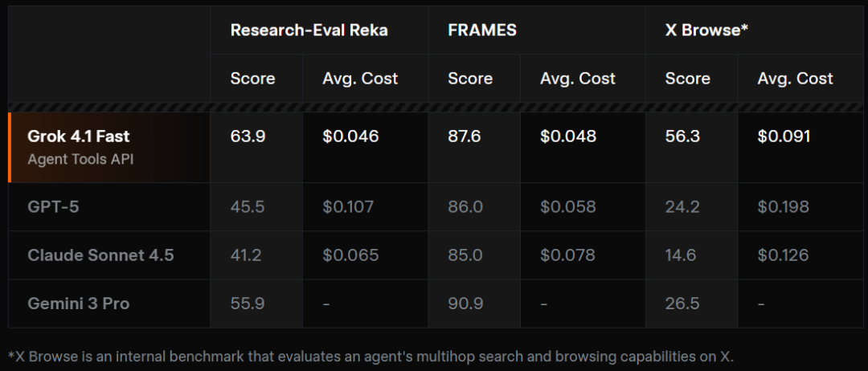
Task: Click the Agent Tools API subtitle
Action: pyautogui.click(x=80, y=158)
